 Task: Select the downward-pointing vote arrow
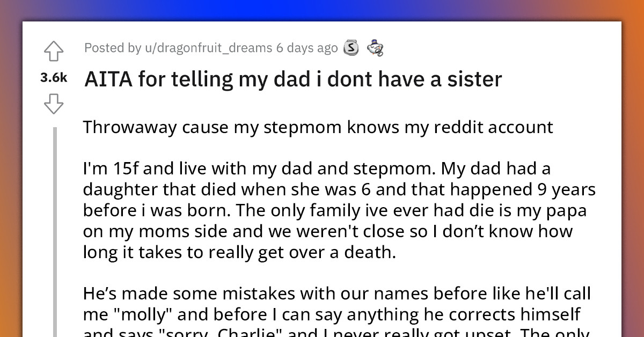pos(54,104)
